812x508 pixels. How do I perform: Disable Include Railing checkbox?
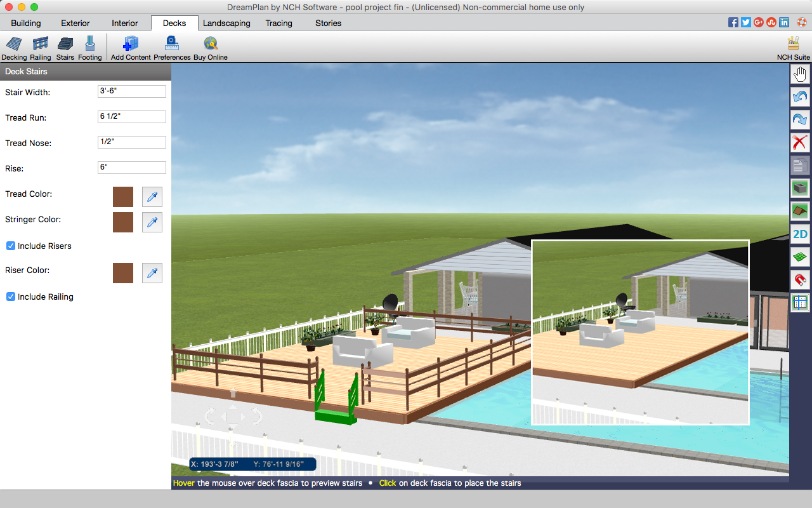coord(11,297)
